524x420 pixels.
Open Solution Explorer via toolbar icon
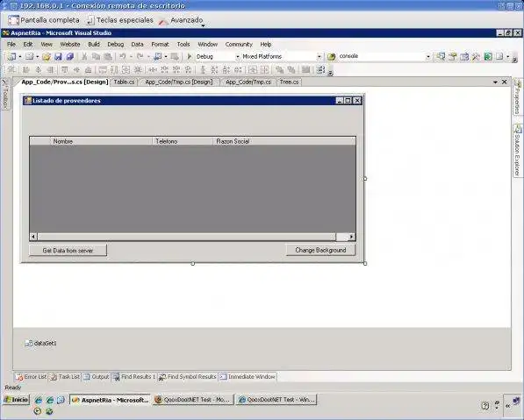point(441,57)
